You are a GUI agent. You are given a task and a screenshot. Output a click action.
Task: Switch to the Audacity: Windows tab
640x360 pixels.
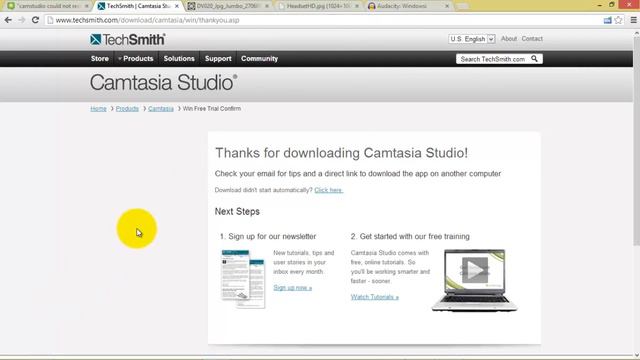[x=408, y=6]
